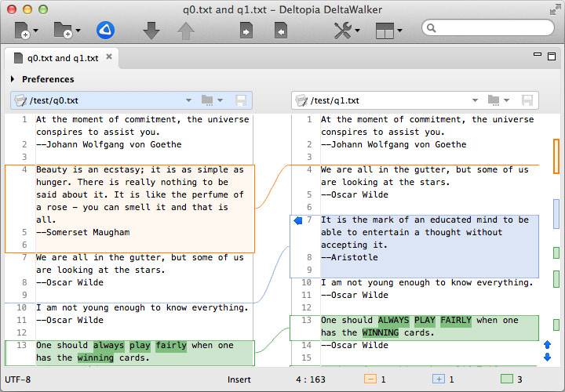Click the left pane browse folder icon

tap(207, 100)
